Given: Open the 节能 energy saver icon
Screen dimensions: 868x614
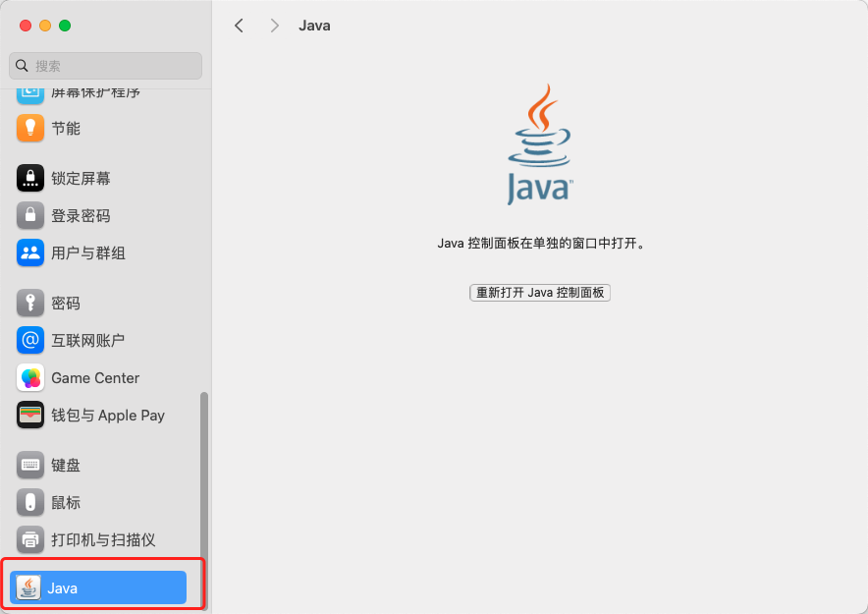Looking at the screenshot, I should (30, 128).
